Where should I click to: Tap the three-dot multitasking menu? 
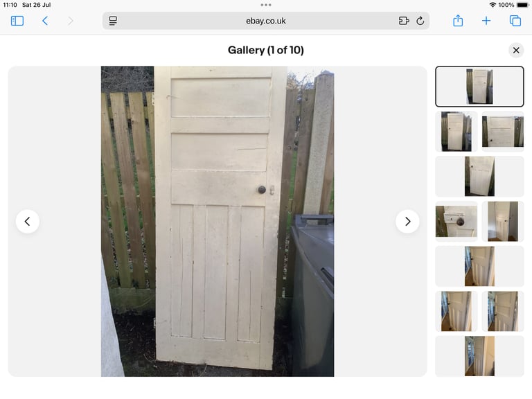tap(266, 5)
